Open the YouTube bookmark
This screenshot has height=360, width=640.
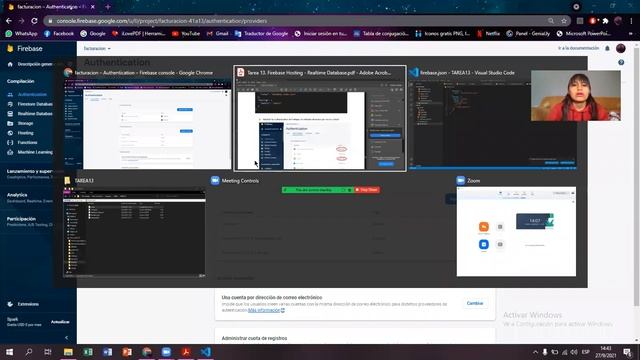pos(186,33)
